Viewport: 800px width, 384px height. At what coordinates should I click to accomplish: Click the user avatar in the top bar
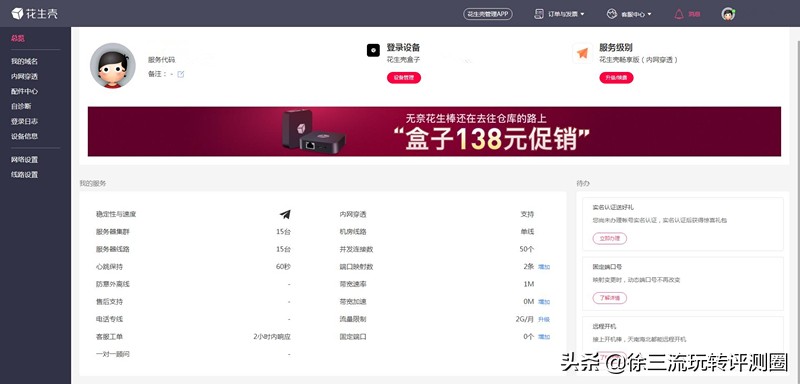click(x=728, y=14)
